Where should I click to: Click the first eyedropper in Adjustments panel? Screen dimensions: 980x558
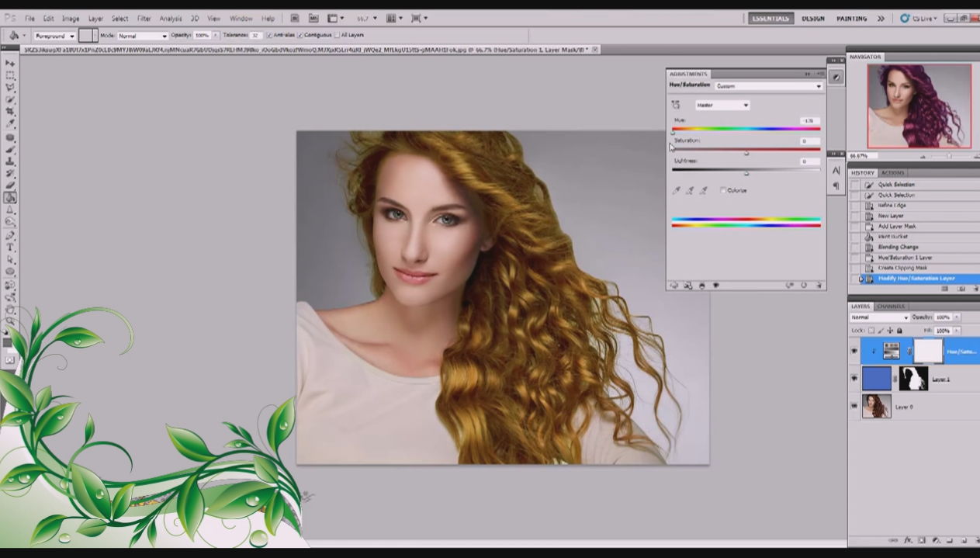(x=676, y=190)
